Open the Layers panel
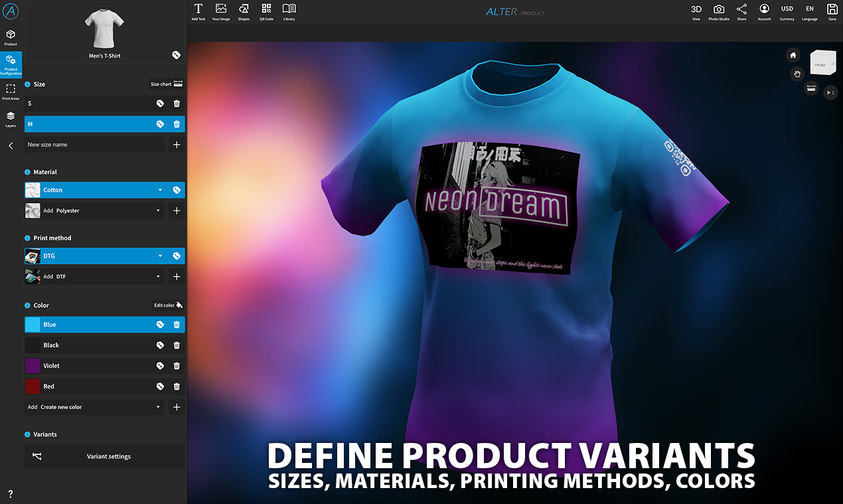Viewport: 843px width, 504px height. (11, 118)
